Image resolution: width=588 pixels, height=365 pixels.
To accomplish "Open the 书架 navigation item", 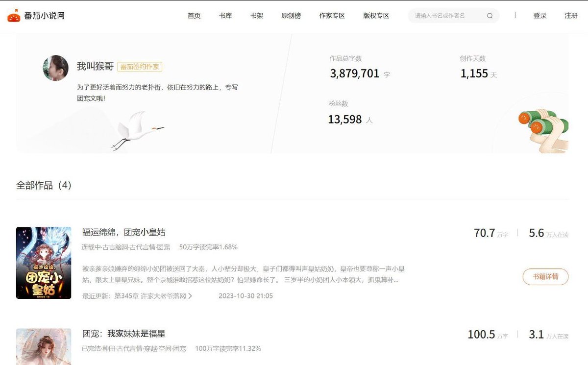I will [x=257, y=16].
